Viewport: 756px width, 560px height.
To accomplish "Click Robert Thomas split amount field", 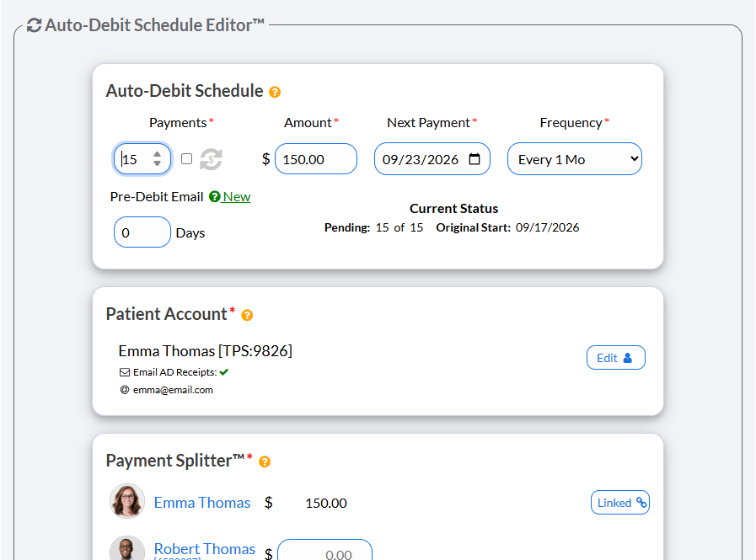I will point(325,550).
